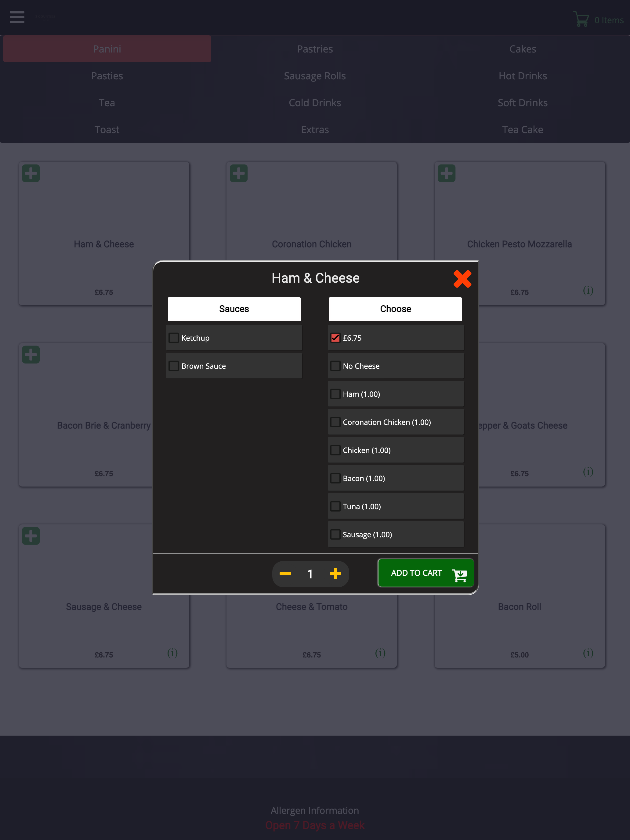
Task: Open the Extras category
Action: pos(315,130)
